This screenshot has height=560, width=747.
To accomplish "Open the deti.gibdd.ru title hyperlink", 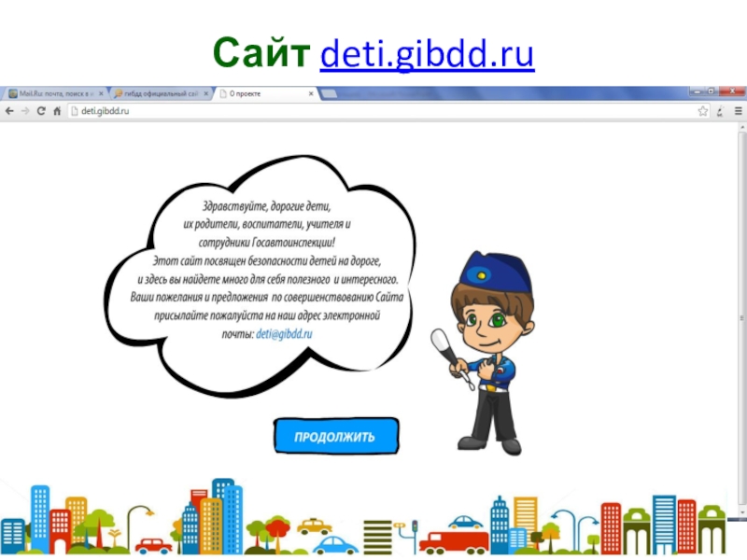I will (x=427, y=53).
